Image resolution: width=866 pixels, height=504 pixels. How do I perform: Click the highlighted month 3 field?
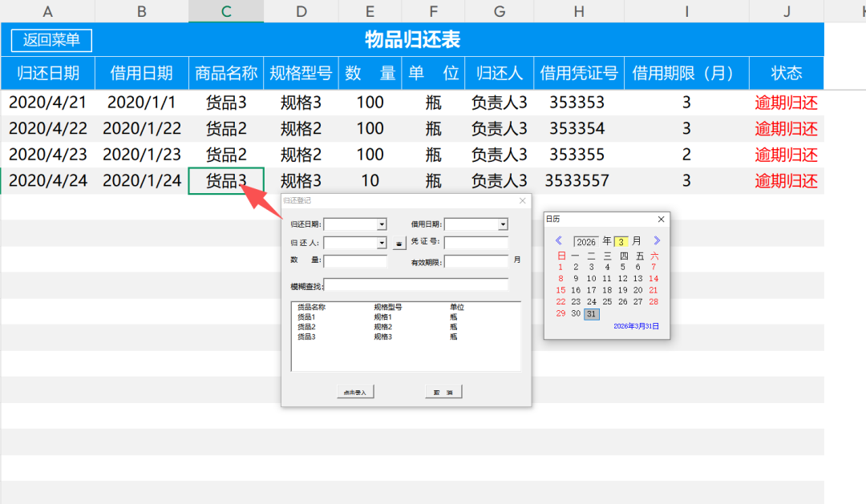tap(621, 242)
